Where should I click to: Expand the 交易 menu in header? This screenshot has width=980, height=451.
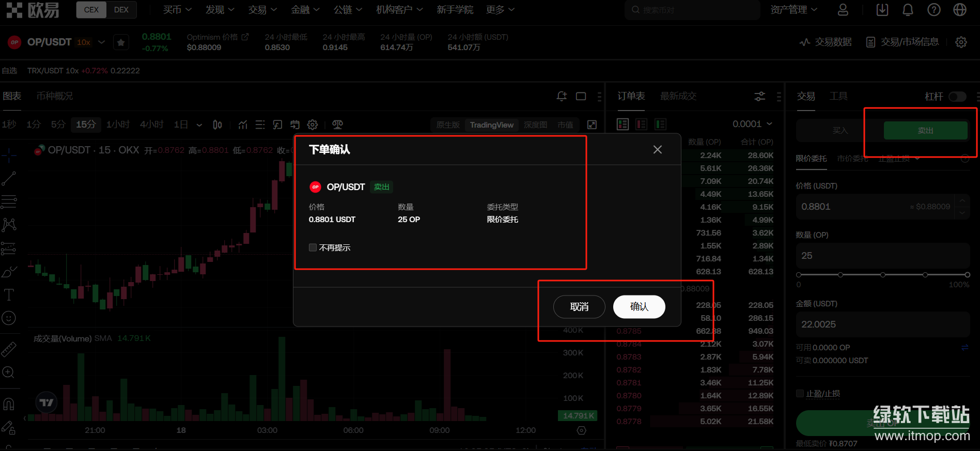(x=262, y=10)
